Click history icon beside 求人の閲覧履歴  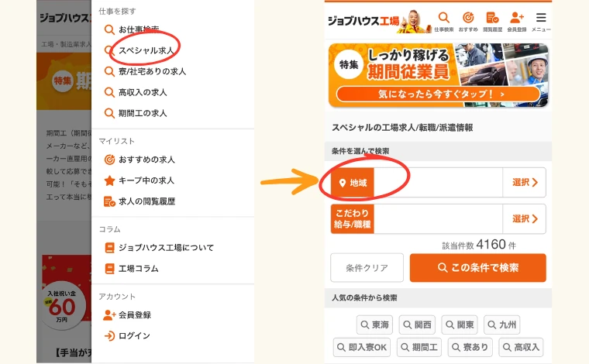pyautogui.click(x=109, y=201)
